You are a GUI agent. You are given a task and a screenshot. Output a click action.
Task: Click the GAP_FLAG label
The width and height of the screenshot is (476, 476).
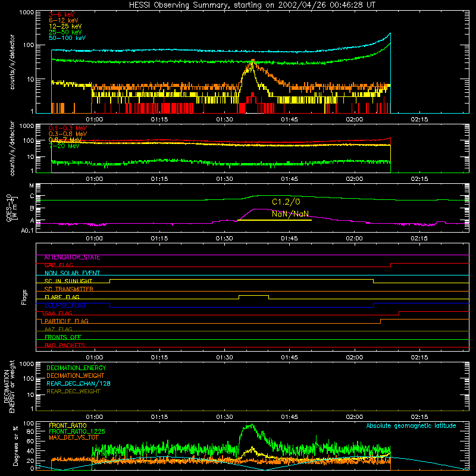58,265
